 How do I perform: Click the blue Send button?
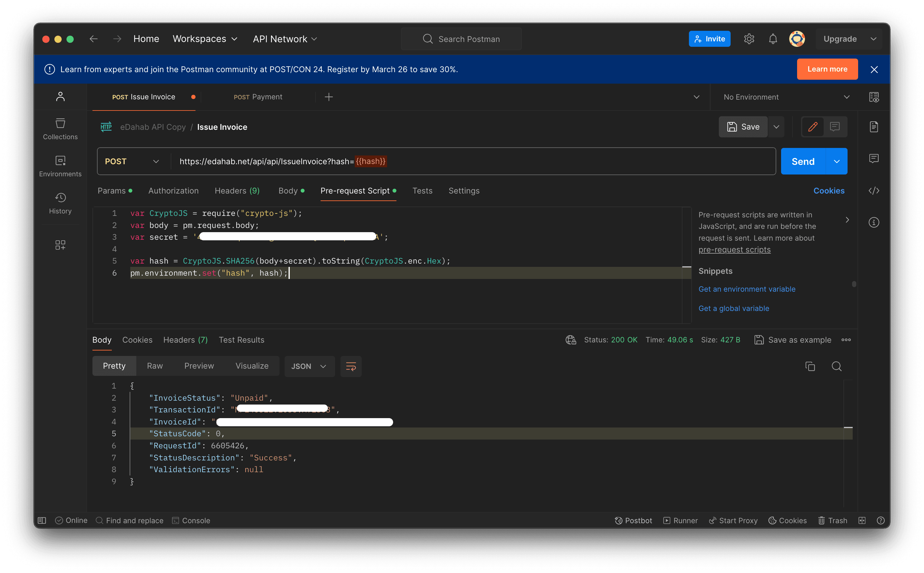pos(803,162)
